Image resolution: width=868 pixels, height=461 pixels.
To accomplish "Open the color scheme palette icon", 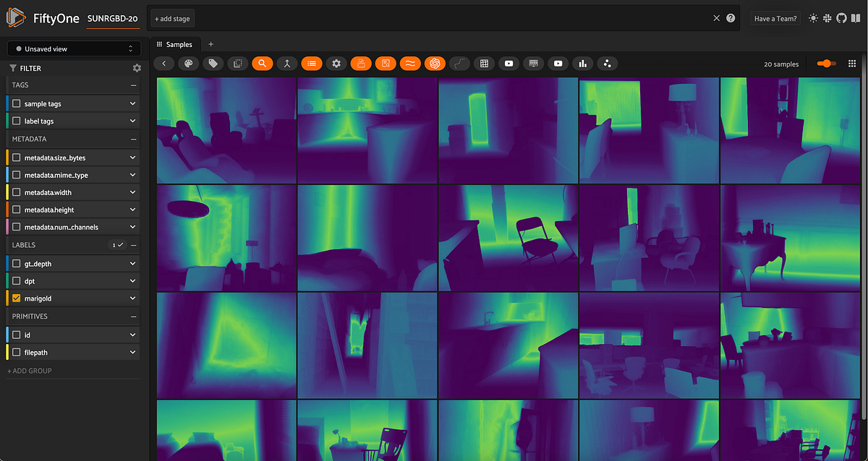I will click(x=188, y=64).
